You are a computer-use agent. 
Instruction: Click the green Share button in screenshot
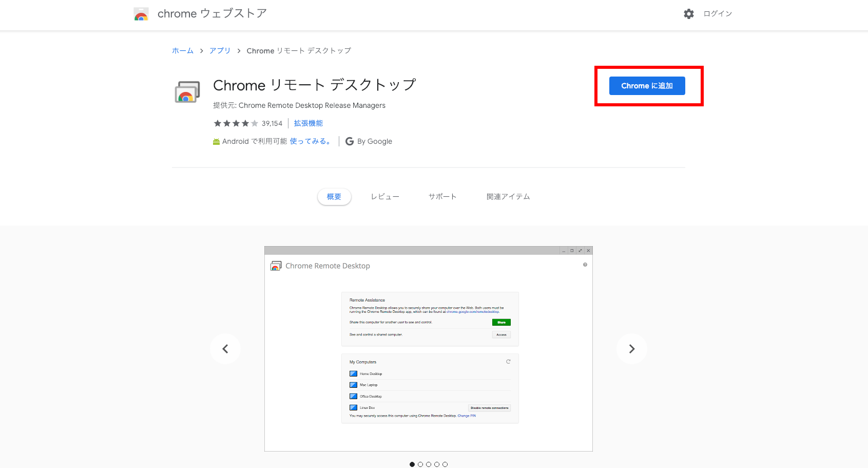(501, 323)
